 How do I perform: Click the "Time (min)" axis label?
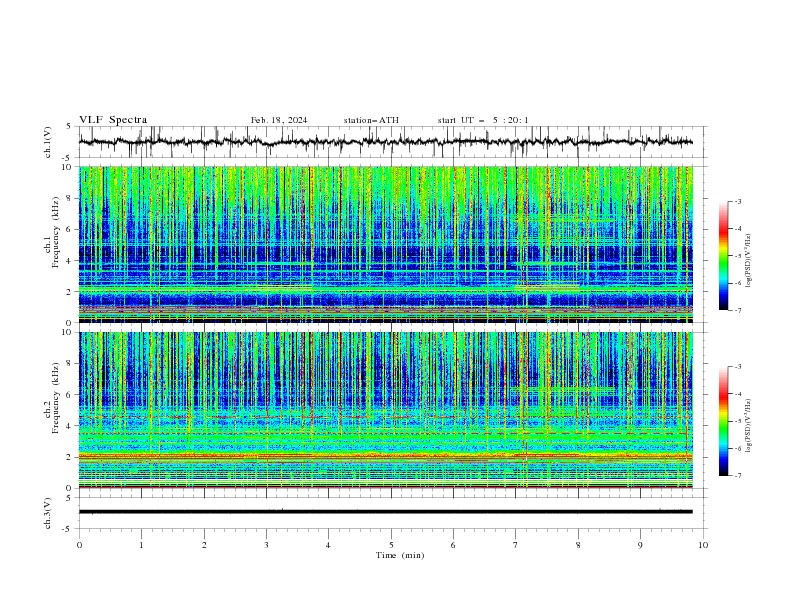click(400, 555)
